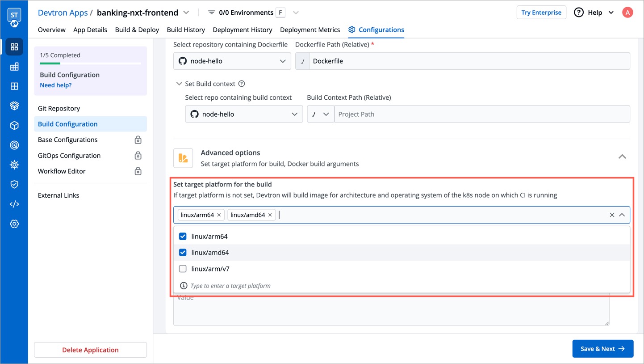Open the Global Configurations gear at sidebar bottom
644x364 pixels.
[14, 224]
